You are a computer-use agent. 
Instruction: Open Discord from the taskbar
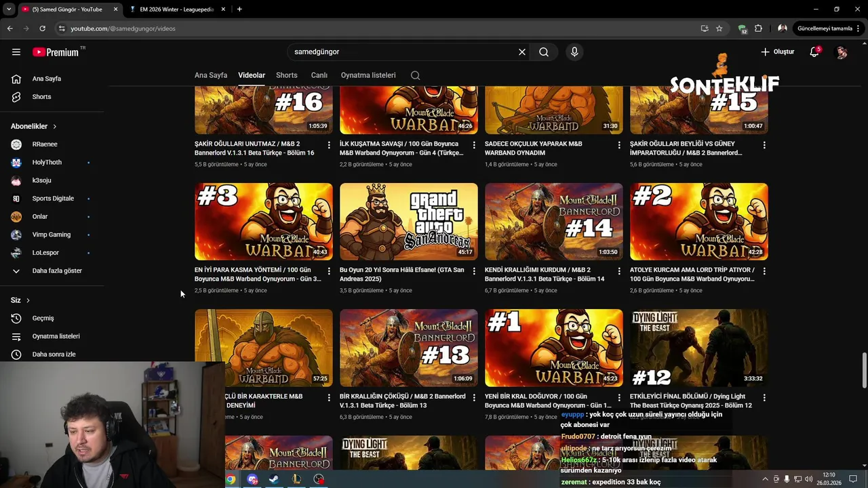pos(253,479)
